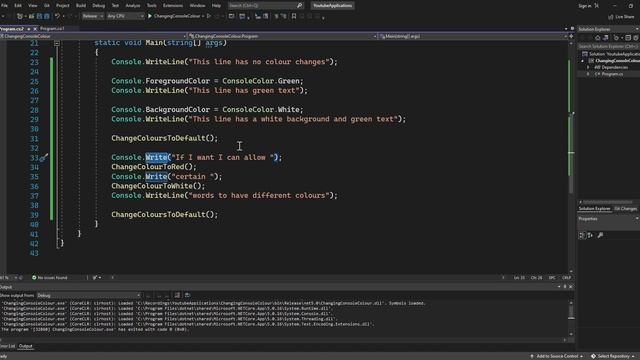This screenshot has height=360, width=640.
Task: Open the Debug menu
Action: point(98,6)
